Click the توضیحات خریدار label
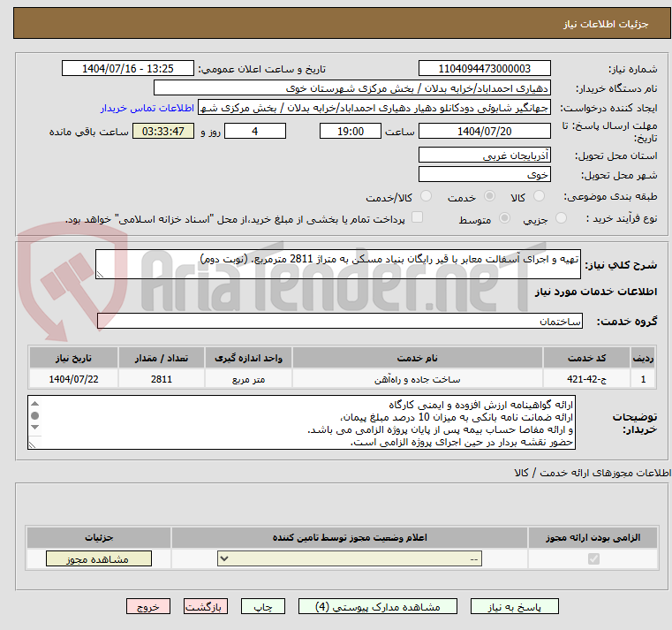 coord(635,423)
